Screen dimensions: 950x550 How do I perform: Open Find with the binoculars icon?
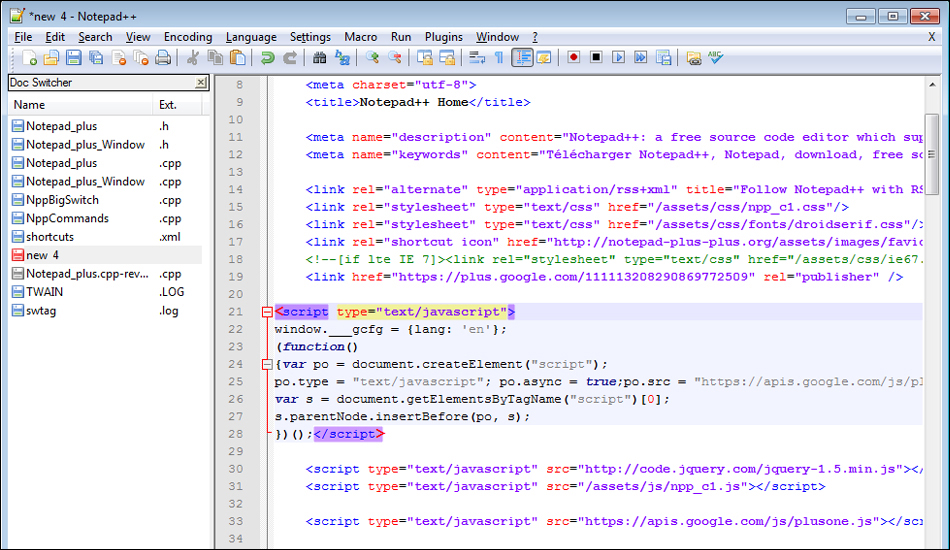[319, 58]
